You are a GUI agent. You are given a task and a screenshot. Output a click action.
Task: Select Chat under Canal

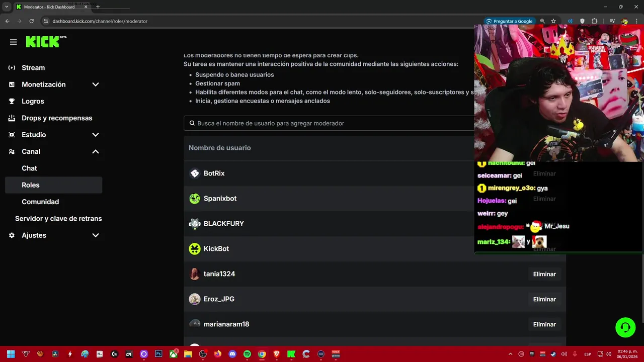click(x=29, y=168)
